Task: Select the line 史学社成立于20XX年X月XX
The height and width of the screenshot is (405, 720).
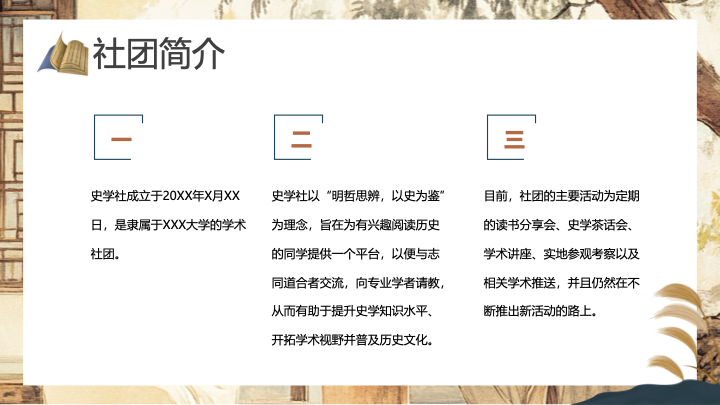Action: tap(165, 196)
